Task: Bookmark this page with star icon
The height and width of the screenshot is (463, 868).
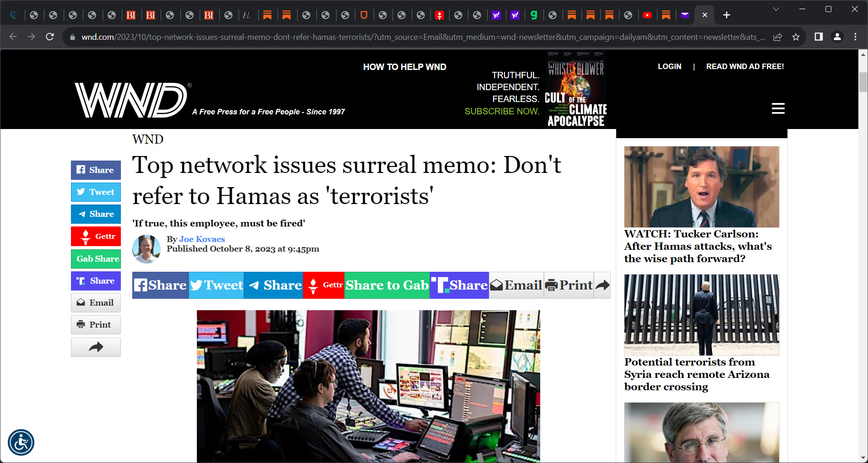Action: [796, 37]
